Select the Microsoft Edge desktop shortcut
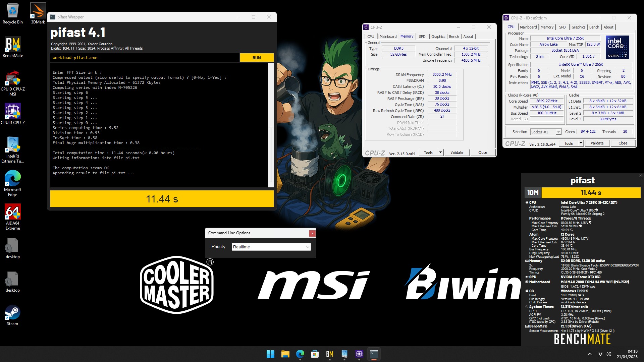The width and height of the screenshot is (644, 362). click(x=12, y=183)
